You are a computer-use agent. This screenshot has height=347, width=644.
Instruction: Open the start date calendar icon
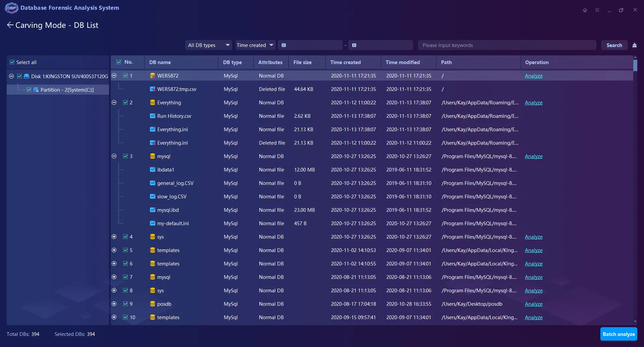pos(284,45)
